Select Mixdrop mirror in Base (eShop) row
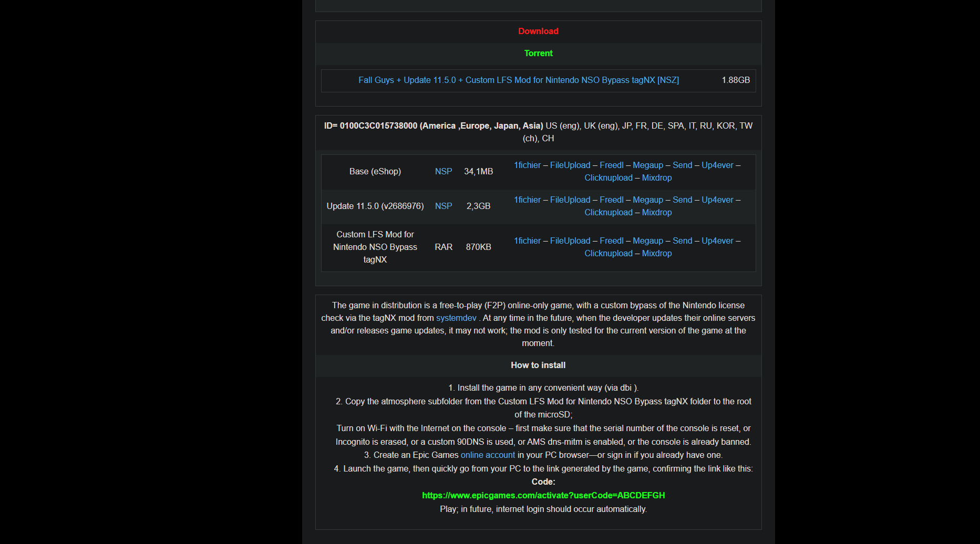 pos(657,178)
